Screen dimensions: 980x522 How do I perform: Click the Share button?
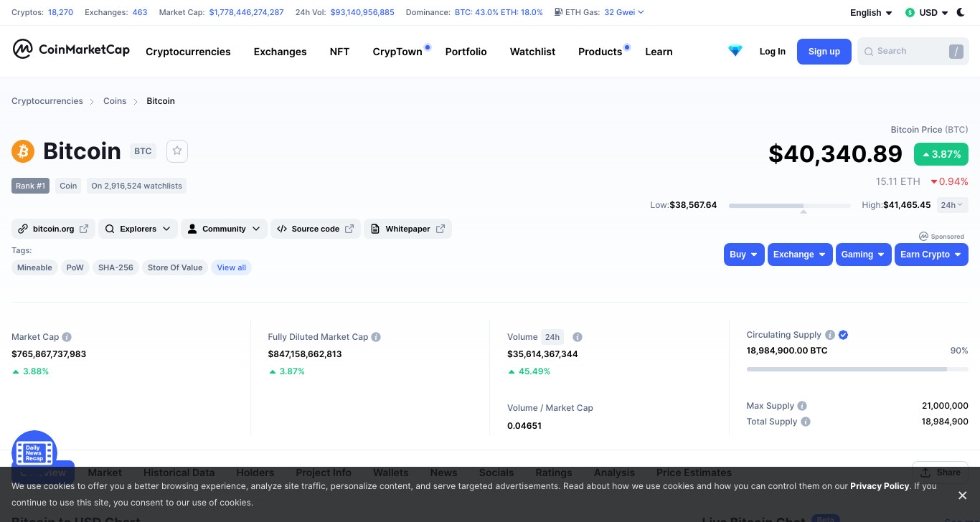click(x=940, y=473)
